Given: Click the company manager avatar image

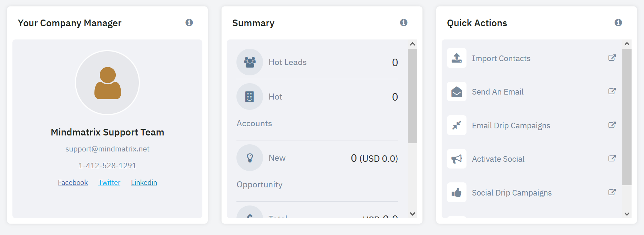Looking at the screenshot, I should pyautogui.click(x=108, y=83).
